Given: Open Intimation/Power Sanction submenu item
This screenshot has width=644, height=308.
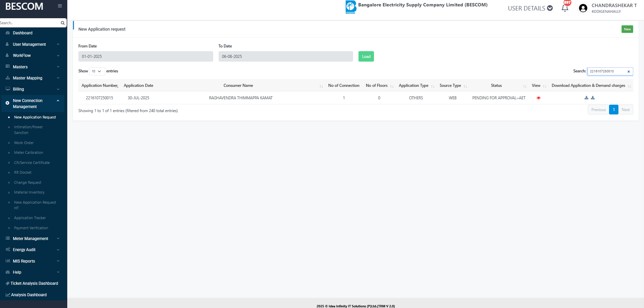Looking at the screenshot, I should tap(29, 130).
